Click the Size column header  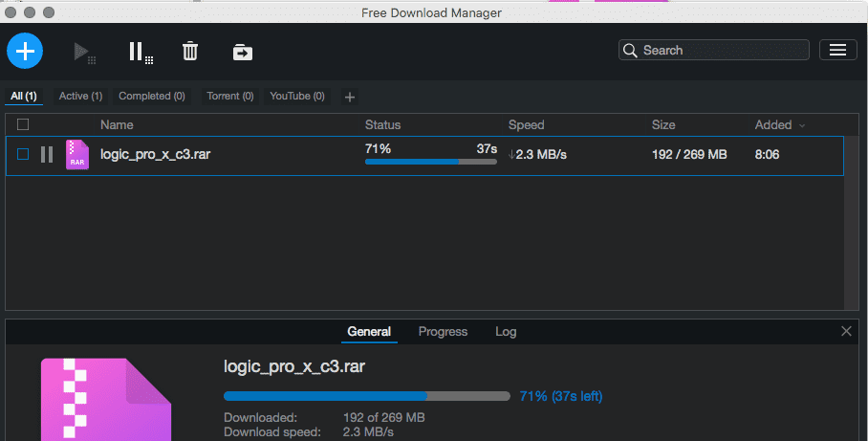pyautogui.click(x=663, y=124)
